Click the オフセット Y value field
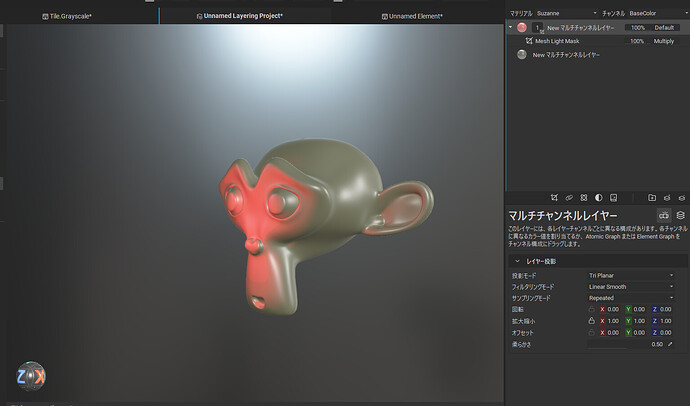 tap(639, 333)
